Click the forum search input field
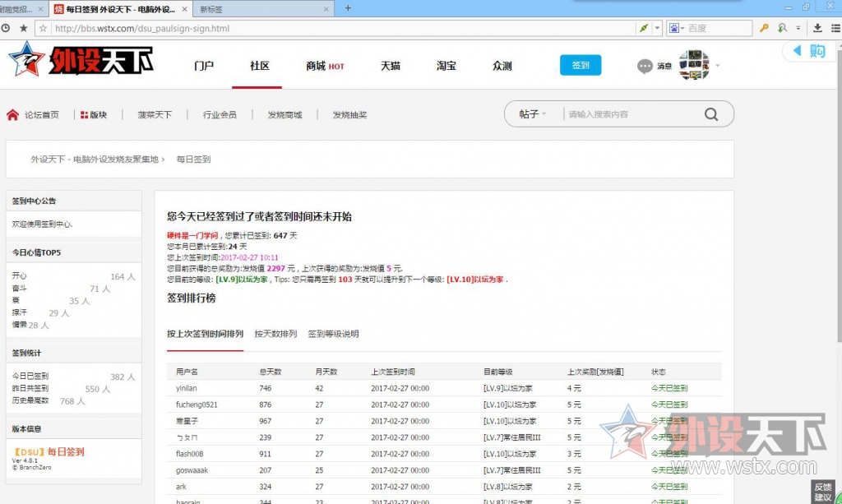 click(x=629, y=114)
